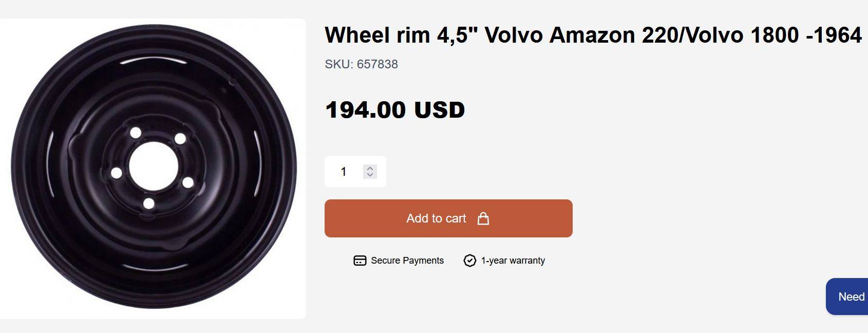868x333 pixels.
Task: Decrease quantity with the down arrow
Action: pyautogui.click(x=370, y=175)
